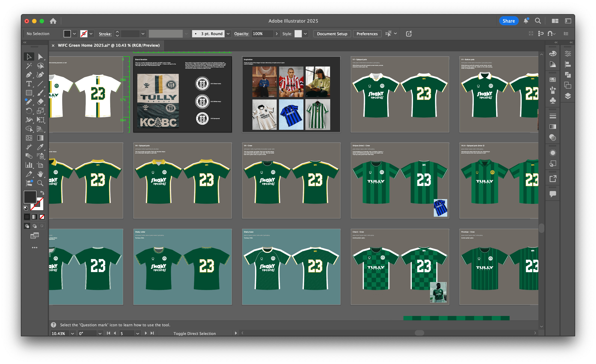Swap fill and stroke colors

42,193
